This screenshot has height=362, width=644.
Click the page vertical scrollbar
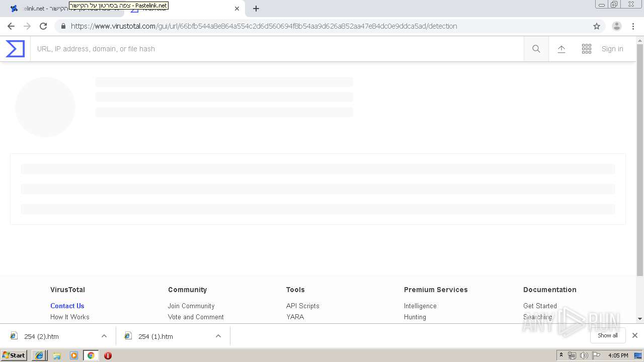pyautogui.click(x=640, y=160)
